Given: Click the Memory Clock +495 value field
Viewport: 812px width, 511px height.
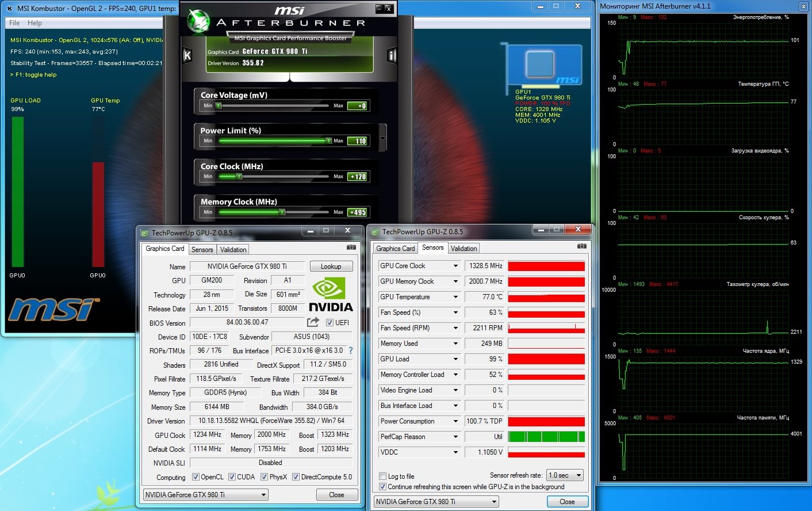Looking at the screenshot, I should [357, 212].
